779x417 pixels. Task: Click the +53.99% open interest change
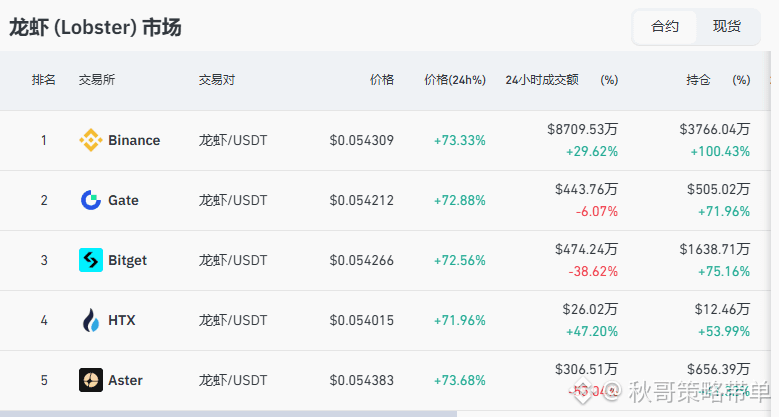[724, 332]
